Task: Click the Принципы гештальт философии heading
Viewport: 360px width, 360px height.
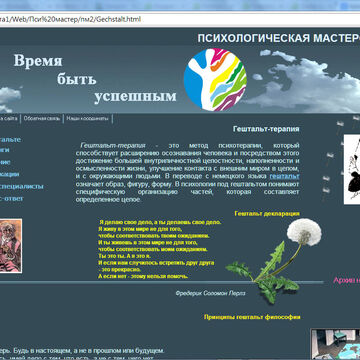Action: click(252, 317)
